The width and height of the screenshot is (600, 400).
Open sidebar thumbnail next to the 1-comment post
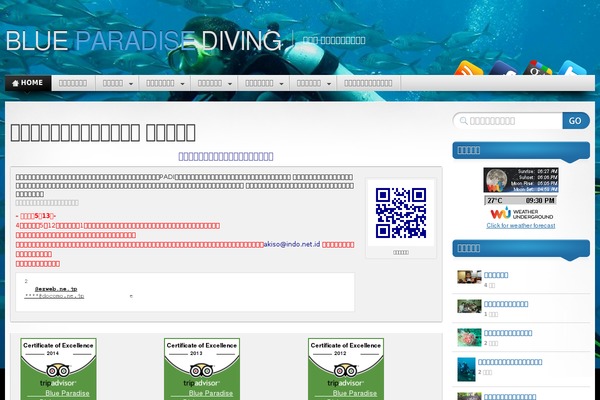coord(469,306)
